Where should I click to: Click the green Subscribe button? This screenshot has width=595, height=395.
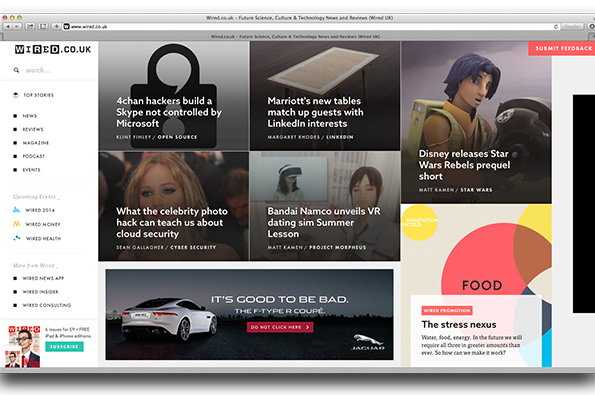(x=64, y=347)
